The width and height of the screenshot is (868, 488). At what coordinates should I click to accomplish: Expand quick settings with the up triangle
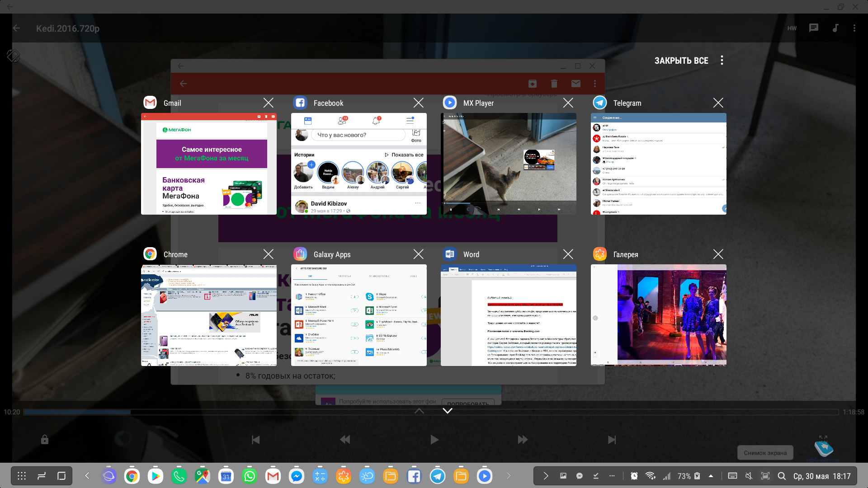711,476
